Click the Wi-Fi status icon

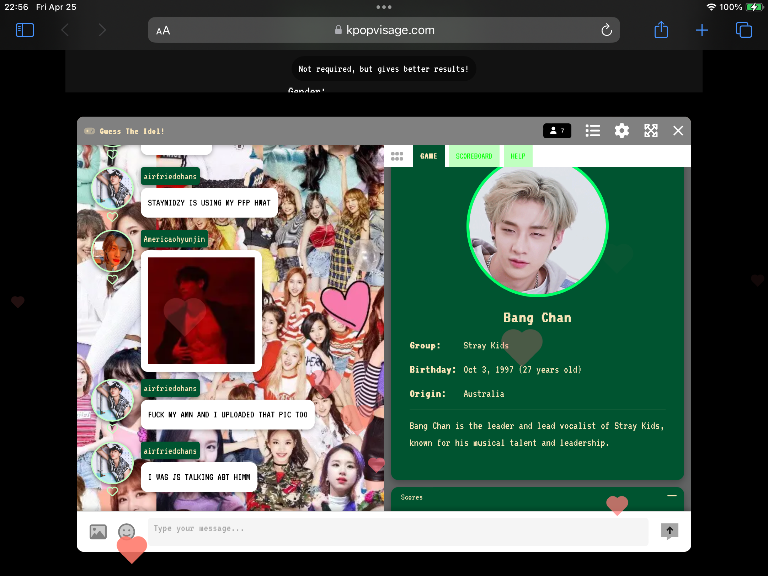pos(711,7)
